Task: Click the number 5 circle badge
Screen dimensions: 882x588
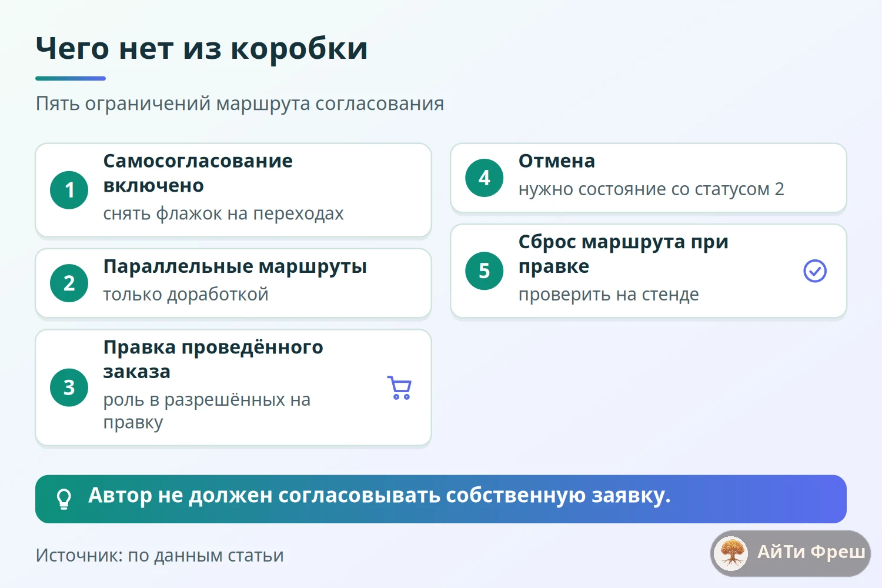Action: click(x=485, y=271)
